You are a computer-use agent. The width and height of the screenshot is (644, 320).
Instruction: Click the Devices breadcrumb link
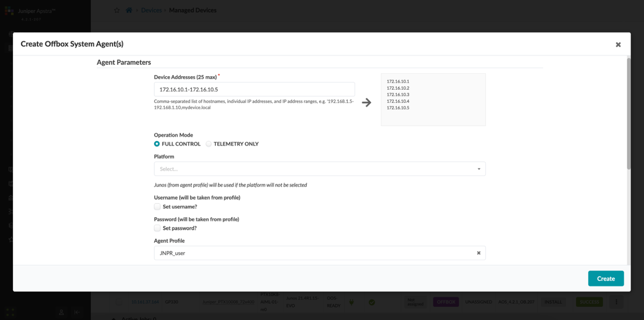pyautogui.click(x=151, y=10)
